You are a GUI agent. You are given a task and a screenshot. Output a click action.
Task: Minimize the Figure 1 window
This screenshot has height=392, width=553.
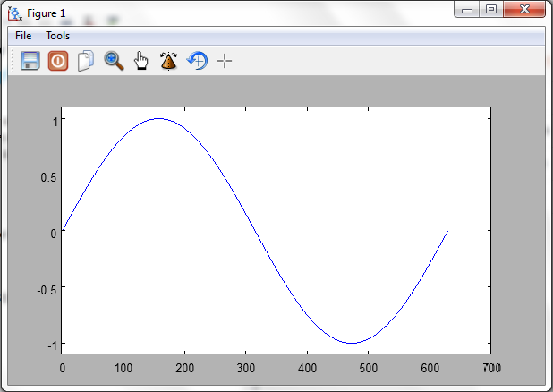(x=466, y=10)
